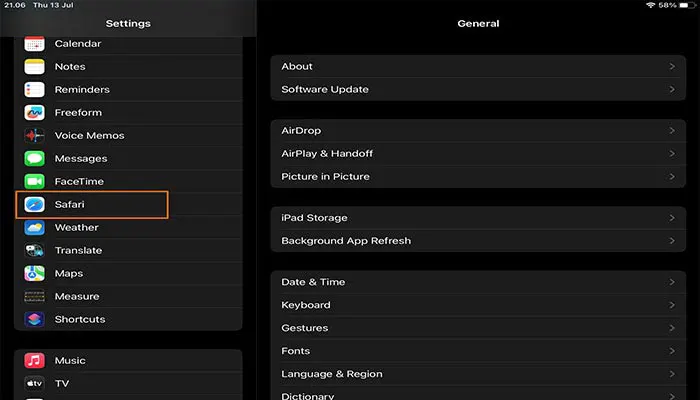The width and height of the screenshot is (700, 400).
Task: Select Measure in the settings sidebar
Action: click(x=76, y=297)
